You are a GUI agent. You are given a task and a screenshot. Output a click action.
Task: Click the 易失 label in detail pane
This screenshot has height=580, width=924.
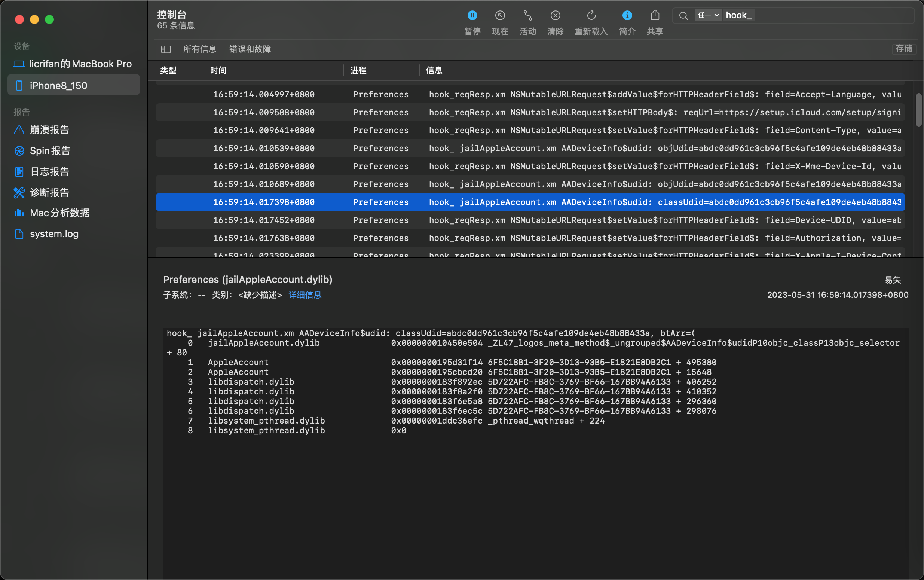893,280
